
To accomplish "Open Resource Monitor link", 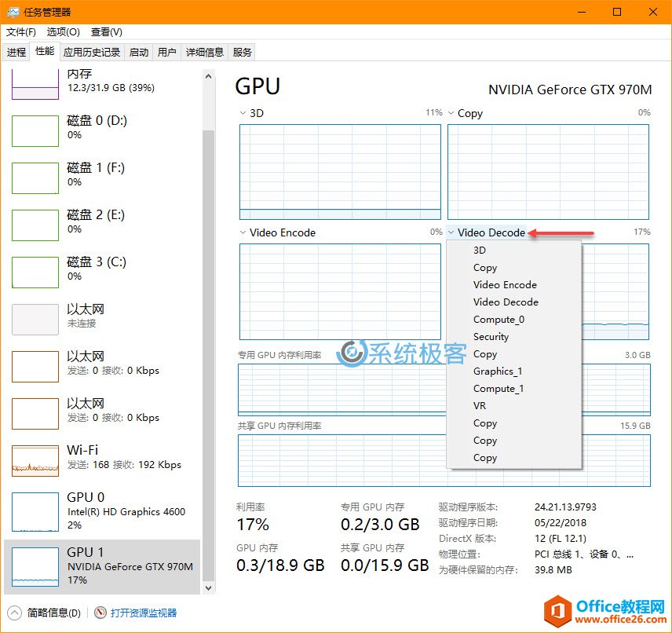I will (143, 613).
